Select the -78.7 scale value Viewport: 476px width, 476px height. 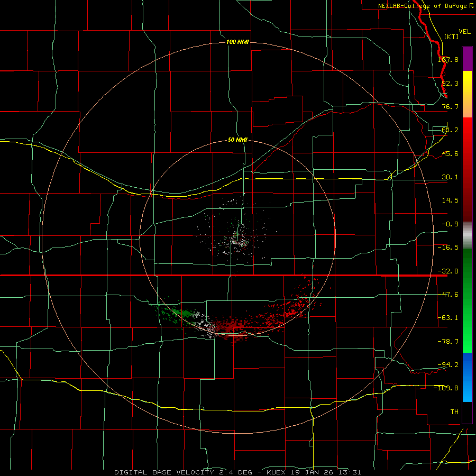[x=448, y=342]
